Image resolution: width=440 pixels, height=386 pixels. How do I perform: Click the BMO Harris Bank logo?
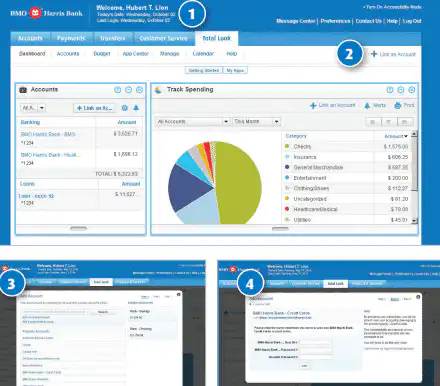[46, 13]
